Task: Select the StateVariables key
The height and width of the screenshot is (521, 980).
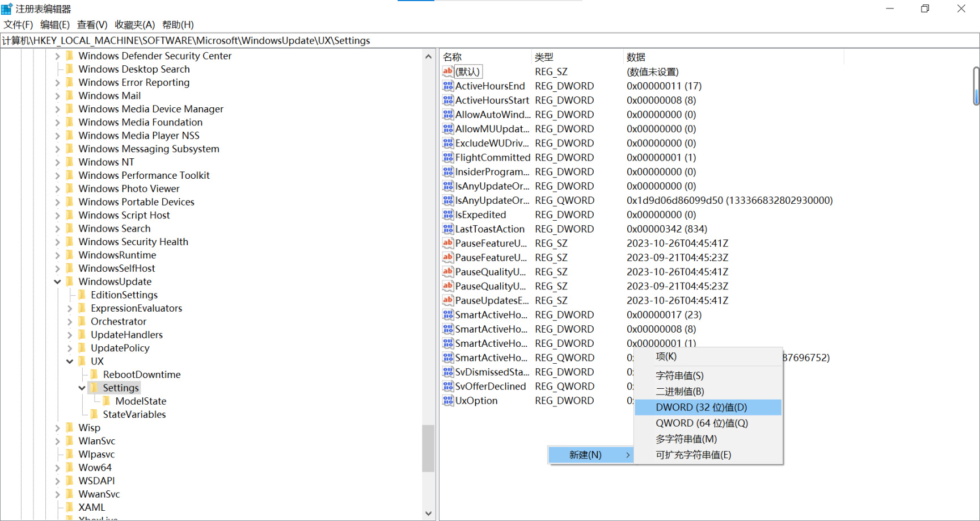Action: click(x=134, y=414)
